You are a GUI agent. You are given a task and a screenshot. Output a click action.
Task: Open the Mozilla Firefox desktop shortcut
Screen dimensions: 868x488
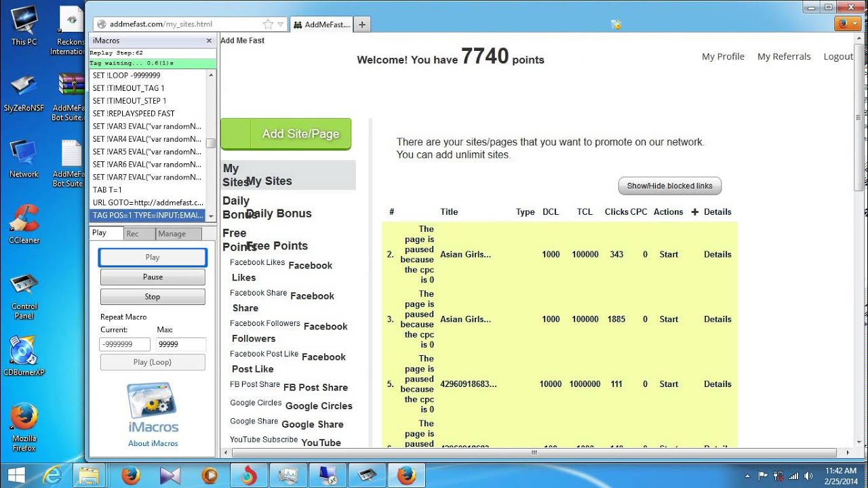(24, 427)
